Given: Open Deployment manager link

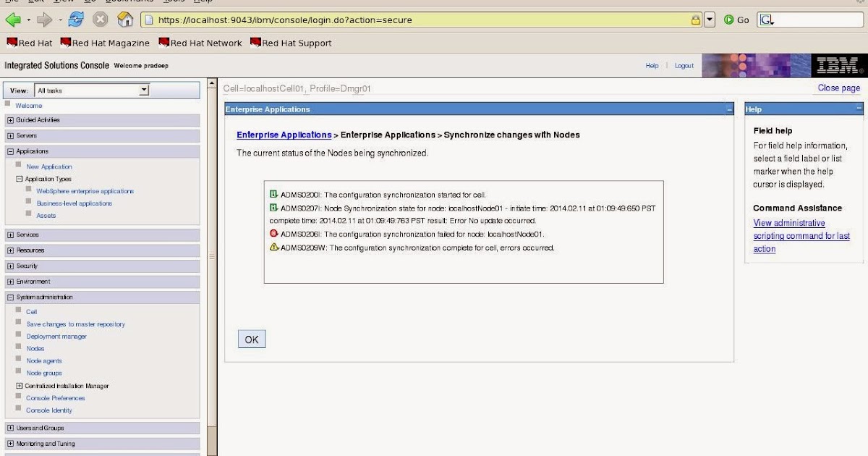Looking at the screenshot, I should point(56,337).
